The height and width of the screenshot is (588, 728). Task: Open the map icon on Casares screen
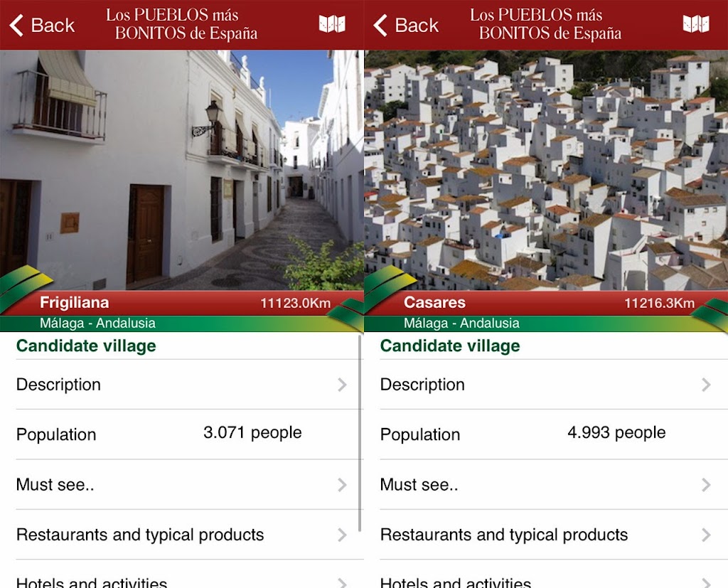pos(696,23)
